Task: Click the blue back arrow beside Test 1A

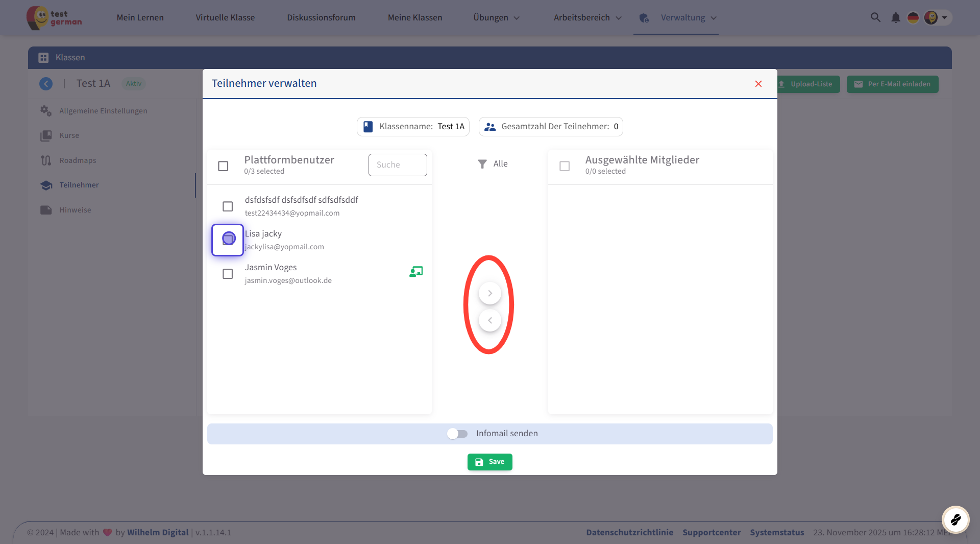Action: [46, 84]
